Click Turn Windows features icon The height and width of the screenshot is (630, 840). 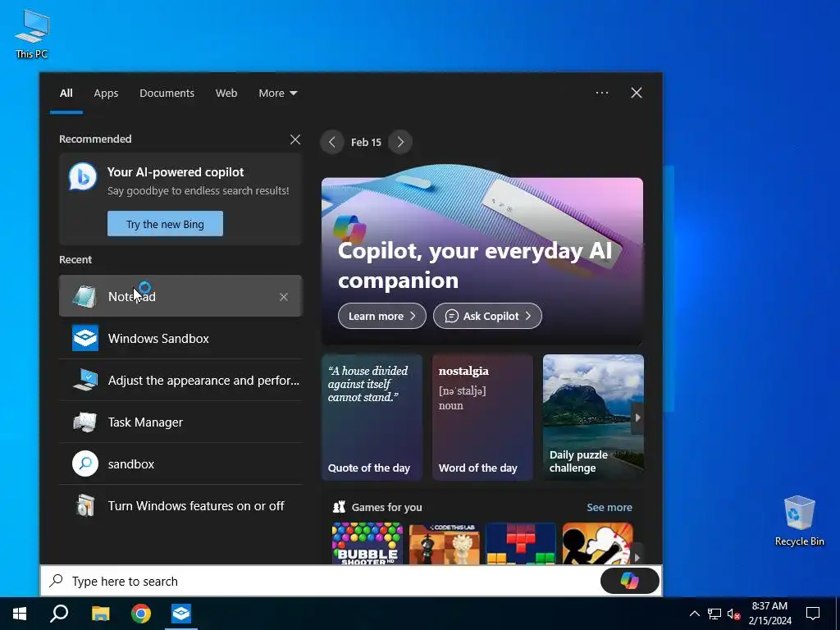85,505
